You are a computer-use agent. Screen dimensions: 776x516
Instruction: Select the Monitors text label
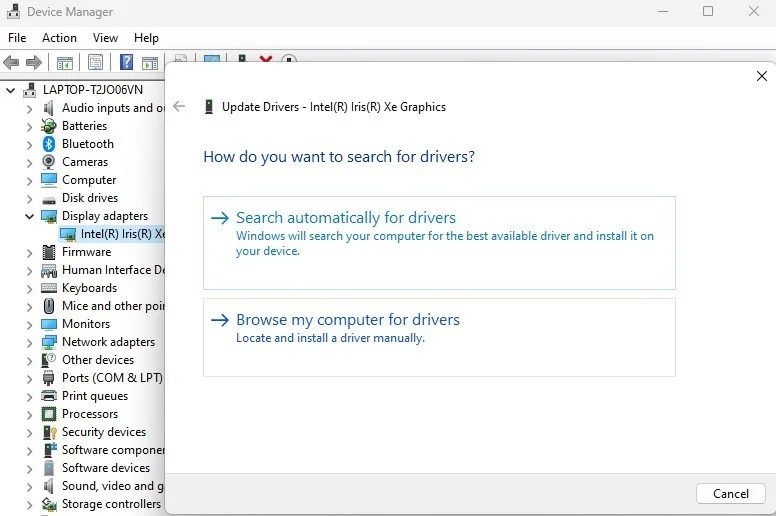click(x=86, y=324)
